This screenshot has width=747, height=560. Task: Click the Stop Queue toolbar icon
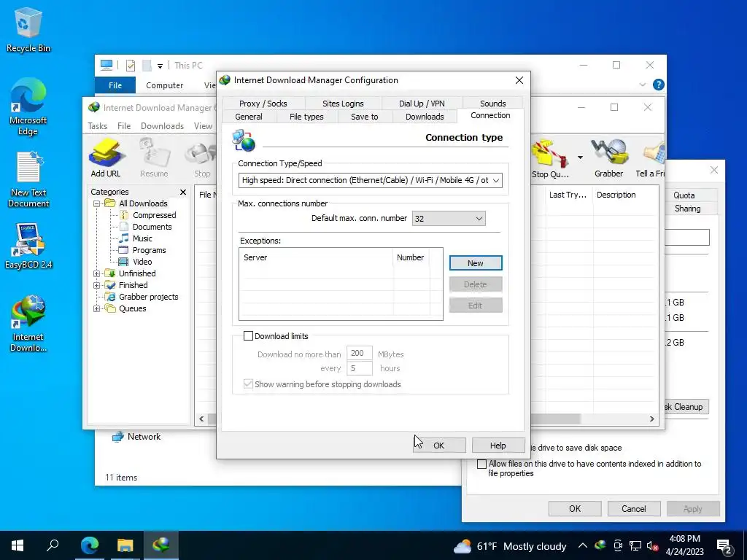click(550, 158)
